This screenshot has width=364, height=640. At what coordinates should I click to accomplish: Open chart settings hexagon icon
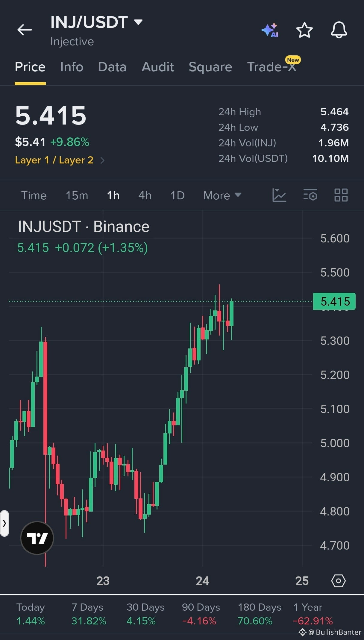(x=339, y=581)
